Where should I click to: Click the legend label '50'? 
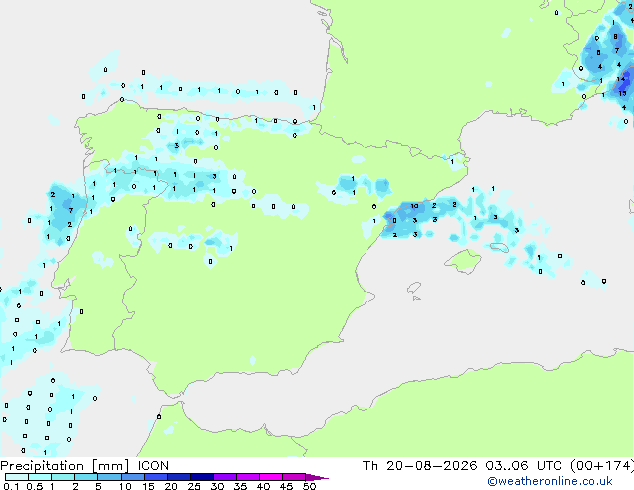pos(309,486)
